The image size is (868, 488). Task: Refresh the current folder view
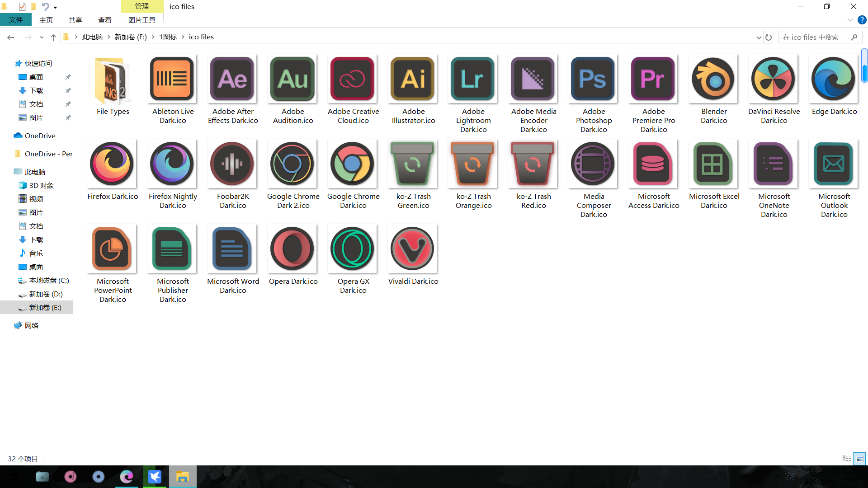click(x=769, y=37)
